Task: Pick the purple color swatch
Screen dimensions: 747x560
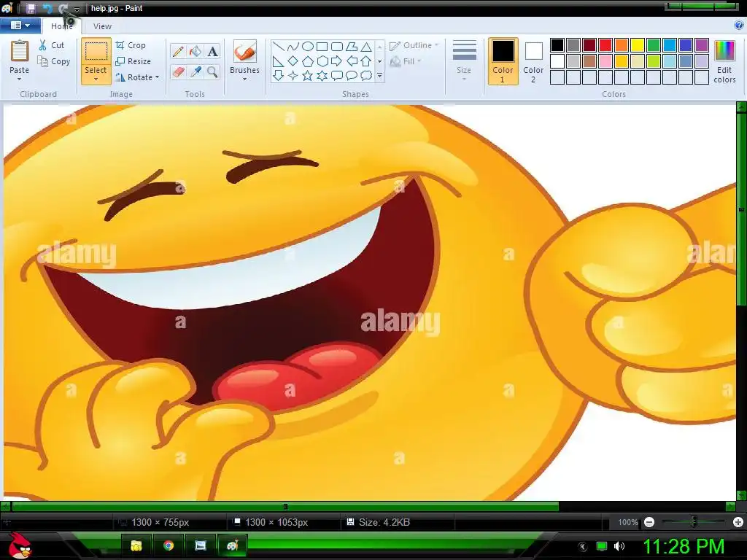Action: pyautogui.click(x=702, y=45)
